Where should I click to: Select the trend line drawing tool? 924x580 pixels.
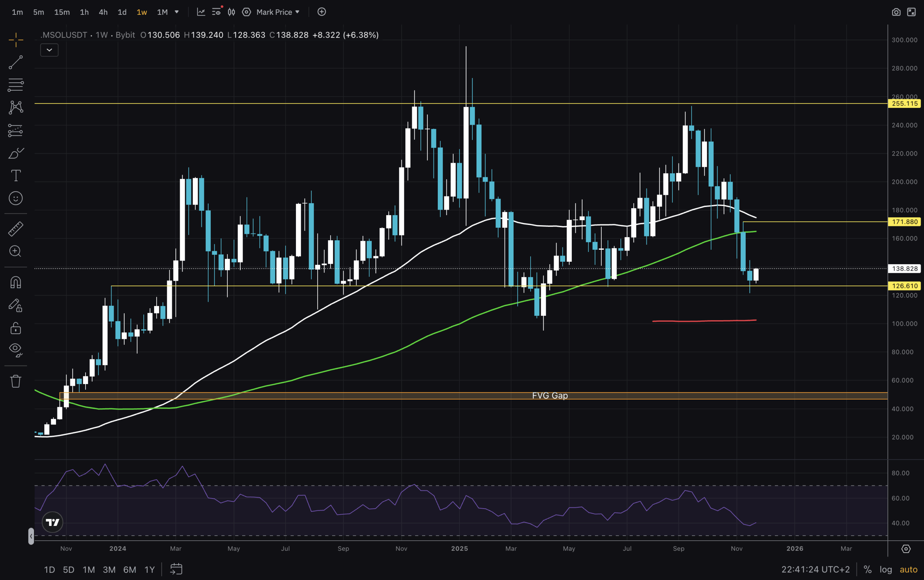(x=16, y=62)
